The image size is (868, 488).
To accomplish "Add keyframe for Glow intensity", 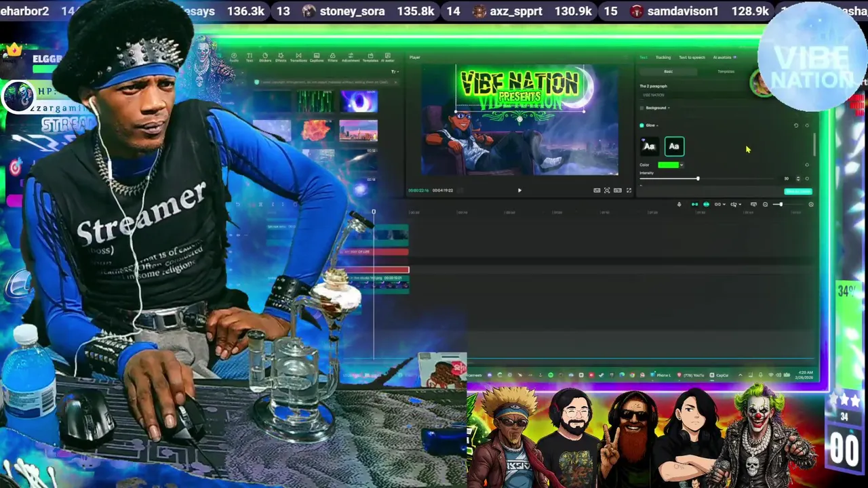I will click(x=807, y=178).
